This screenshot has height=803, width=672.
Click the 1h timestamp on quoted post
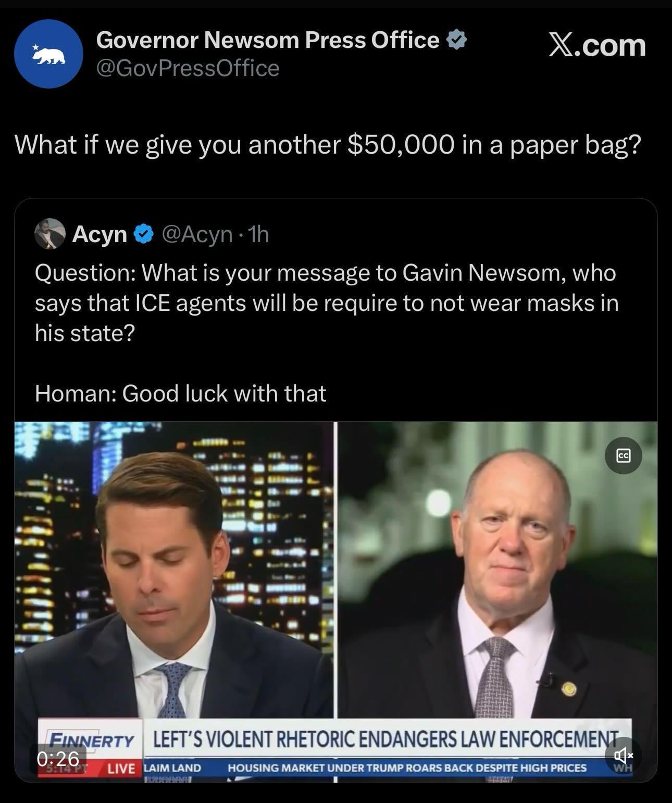pos(258,234)
